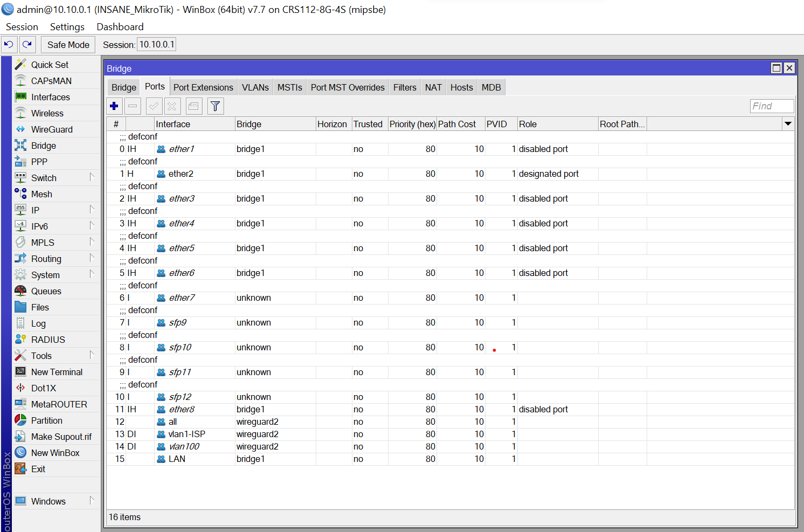
Task: Switch to the NAT tab
Action: [433, 87]
